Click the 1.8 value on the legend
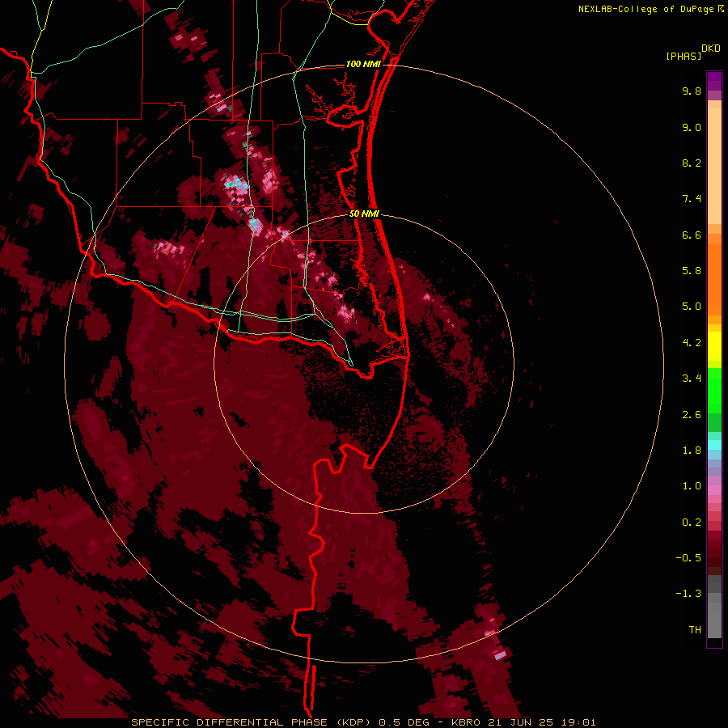728x728 pixels. [x=692, y=451]
